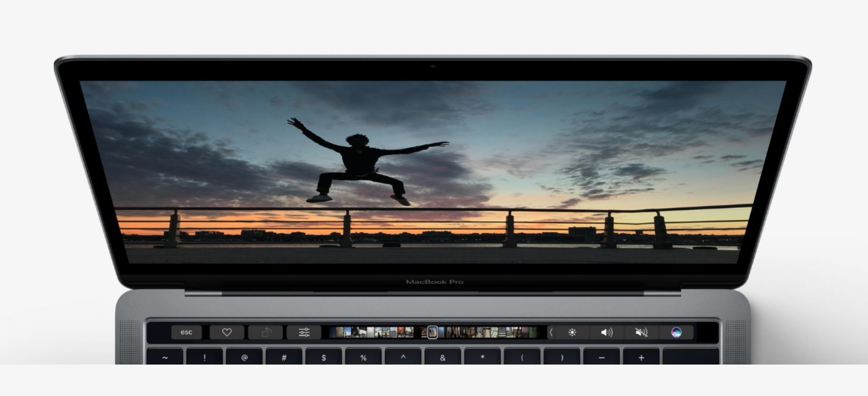Select the highlighted thumbnail in photo scrubber
The image size is (868, 396).
tap(432, 332)
